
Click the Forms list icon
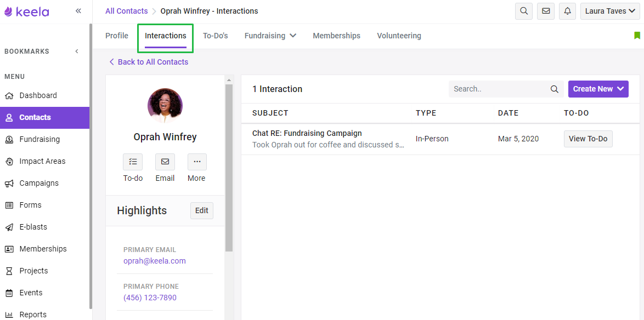click(9, 205)
